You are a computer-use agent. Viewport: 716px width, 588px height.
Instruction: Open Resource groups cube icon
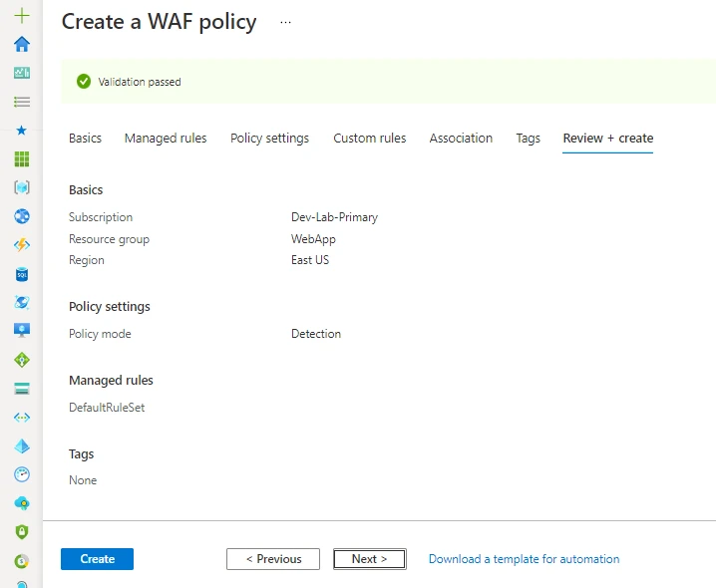(x=22, y=187)
